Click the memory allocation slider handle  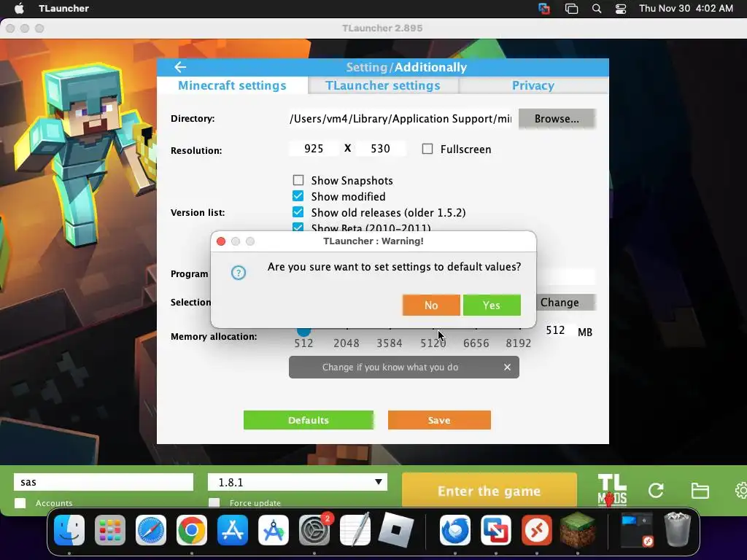click(x=303, y=330)
